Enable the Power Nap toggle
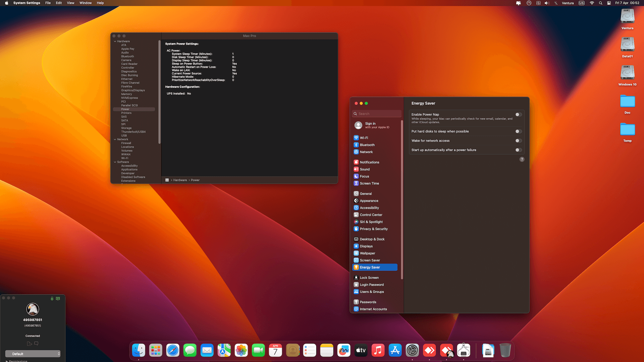Screen dimensions: 644x362 tap(518, 115)
